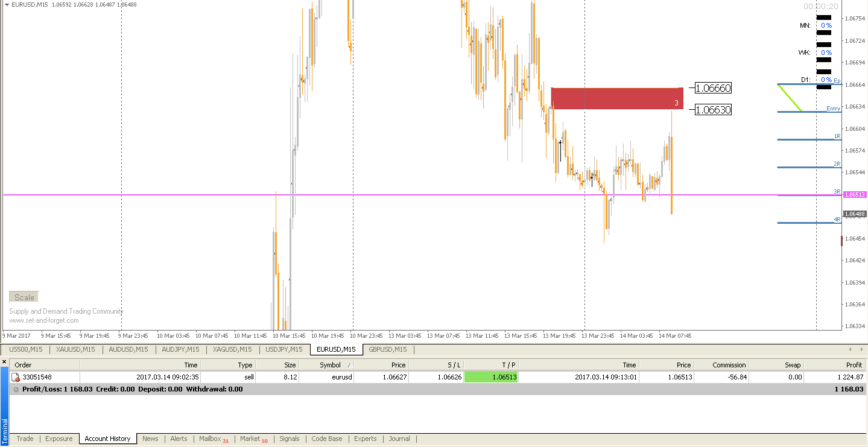Viewport: 868px width, 447px height.
Task: Switch to the AUDUSD,M15 chart tab
Action: [x=129, y=349]
